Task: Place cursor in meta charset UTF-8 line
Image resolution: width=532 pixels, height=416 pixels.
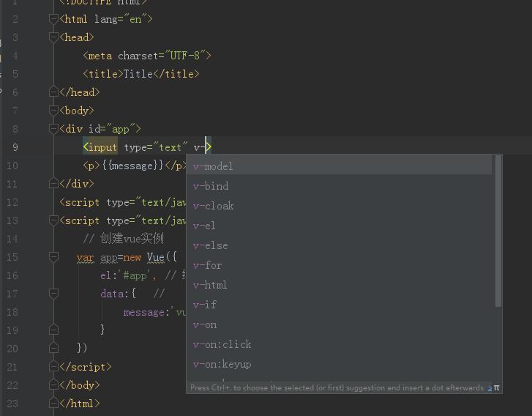Action: 147,56
